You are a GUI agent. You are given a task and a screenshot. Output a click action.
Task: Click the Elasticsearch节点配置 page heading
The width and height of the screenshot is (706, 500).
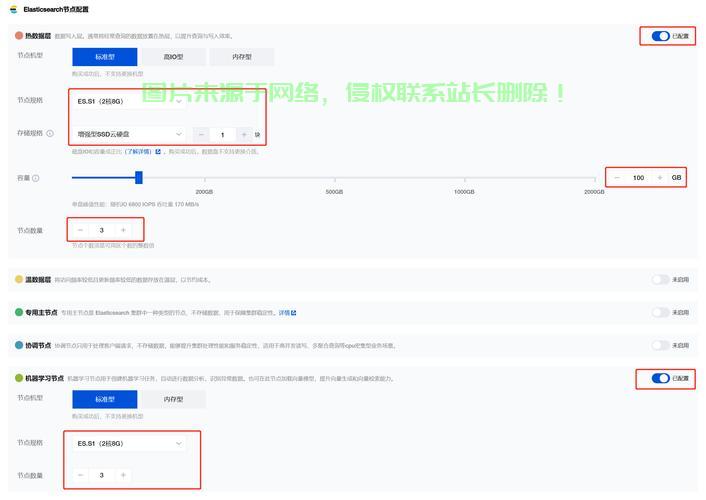[x=56, y=9]
